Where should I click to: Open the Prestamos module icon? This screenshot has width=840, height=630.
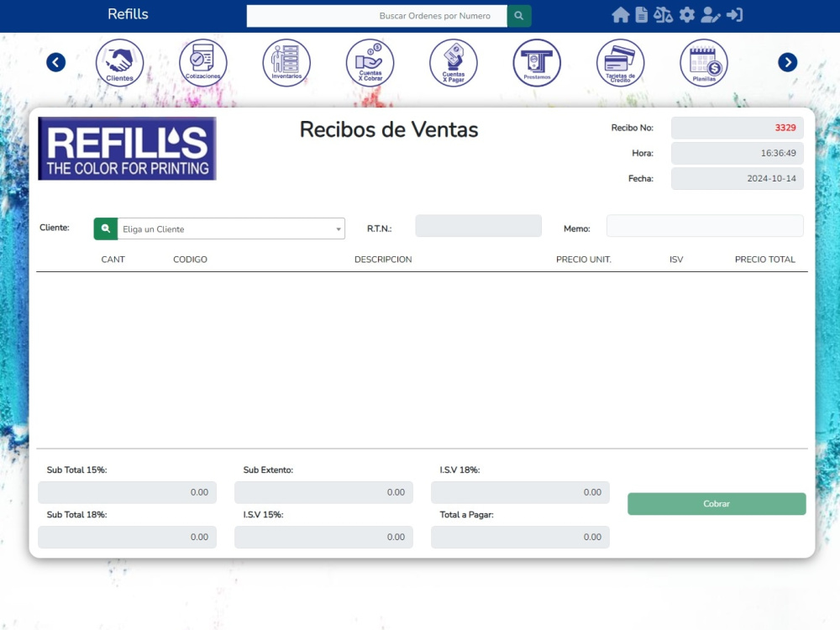click(537, 63)
